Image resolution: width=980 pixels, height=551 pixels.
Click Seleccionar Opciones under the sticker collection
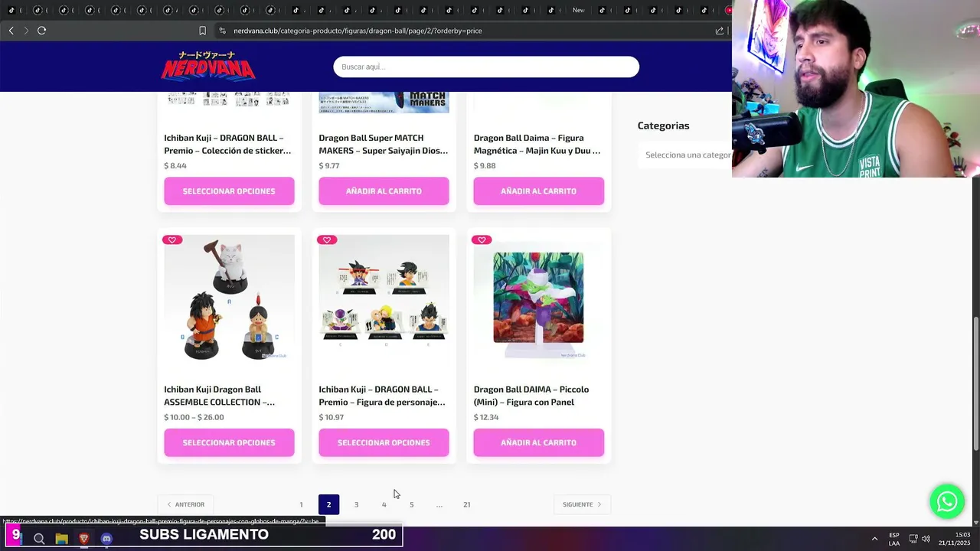click(229, 191)
